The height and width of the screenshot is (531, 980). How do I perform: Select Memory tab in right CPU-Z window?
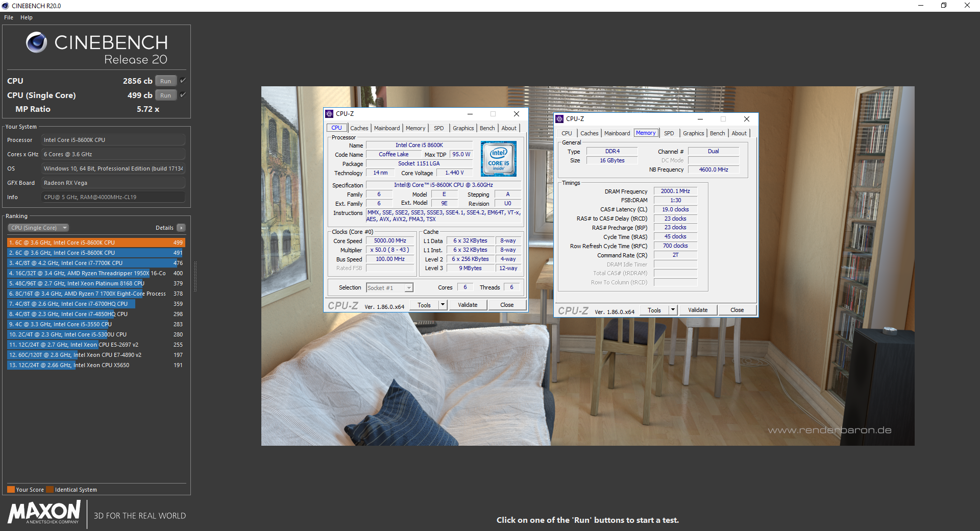646,133
